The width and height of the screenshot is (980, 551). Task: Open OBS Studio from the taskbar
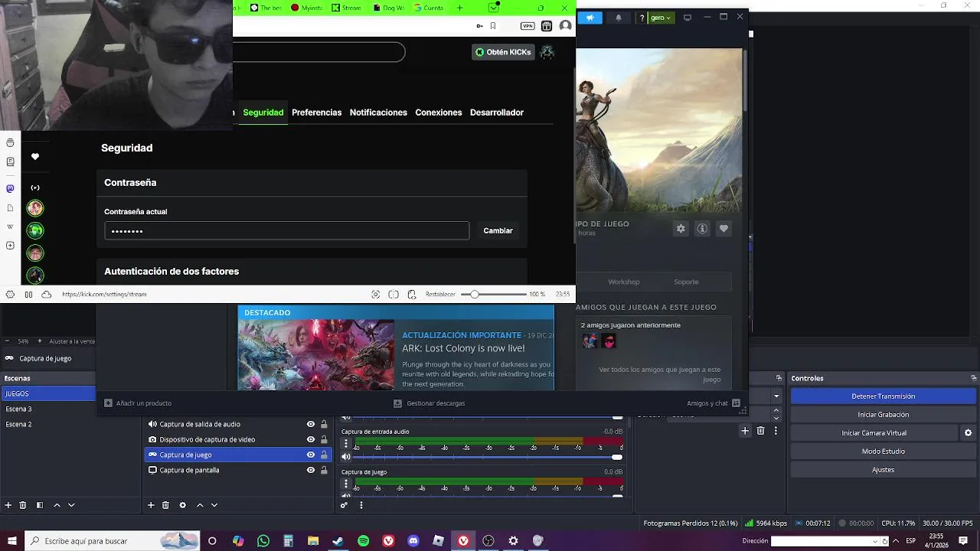[x=488, y=541]
